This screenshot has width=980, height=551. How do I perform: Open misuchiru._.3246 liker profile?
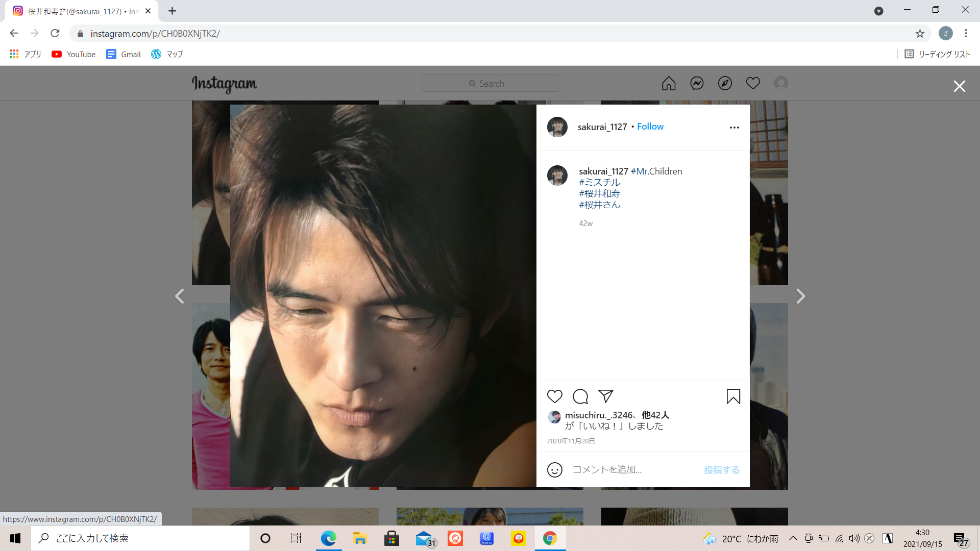pos(598,415)
